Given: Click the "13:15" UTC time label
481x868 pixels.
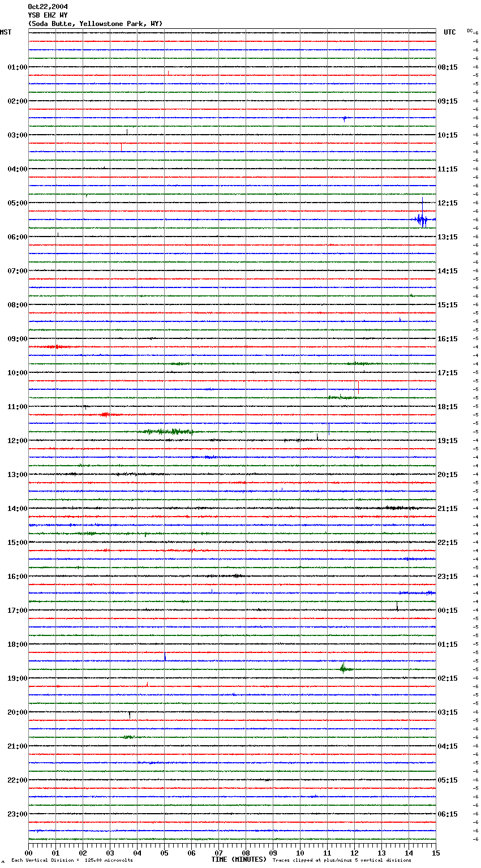Looking at the screenshot, I should pyautogui.click(x=448, y=237).
